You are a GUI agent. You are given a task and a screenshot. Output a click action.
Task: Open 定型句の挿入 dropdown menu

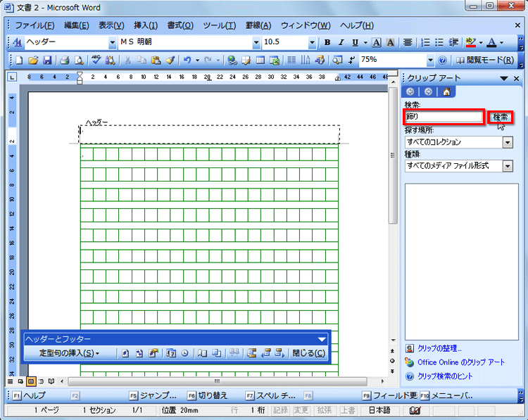(x=70, y=353)
